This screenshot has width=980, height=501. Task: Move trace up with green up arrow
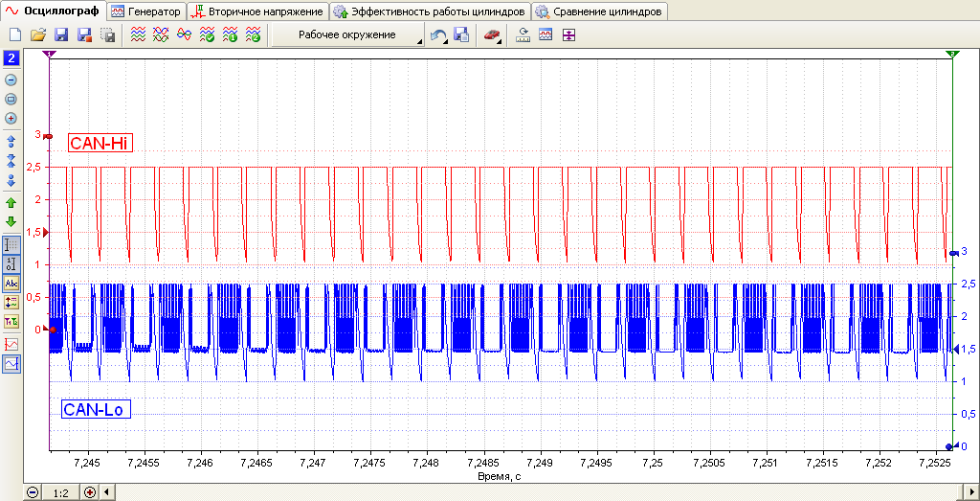tap(11, 203)
